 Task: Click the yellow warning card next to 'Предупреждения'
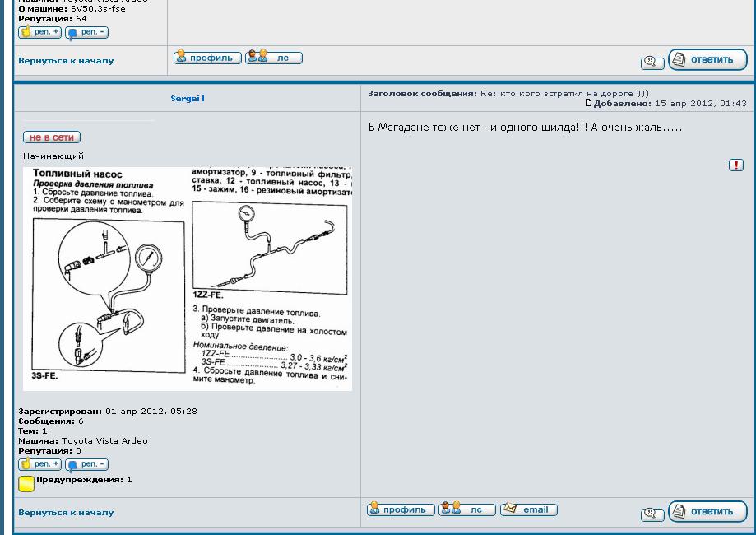click(x=26, y=483)
